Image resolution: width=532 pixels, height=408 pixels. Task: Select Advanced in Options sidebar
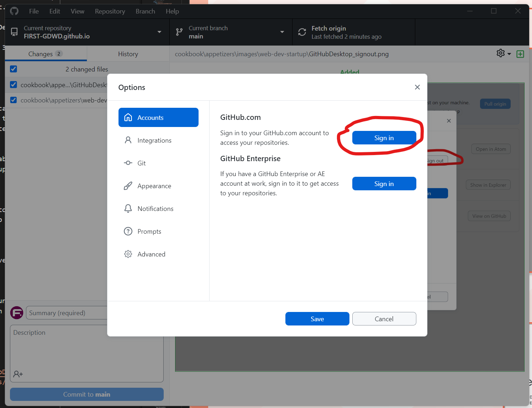(158, 254)
